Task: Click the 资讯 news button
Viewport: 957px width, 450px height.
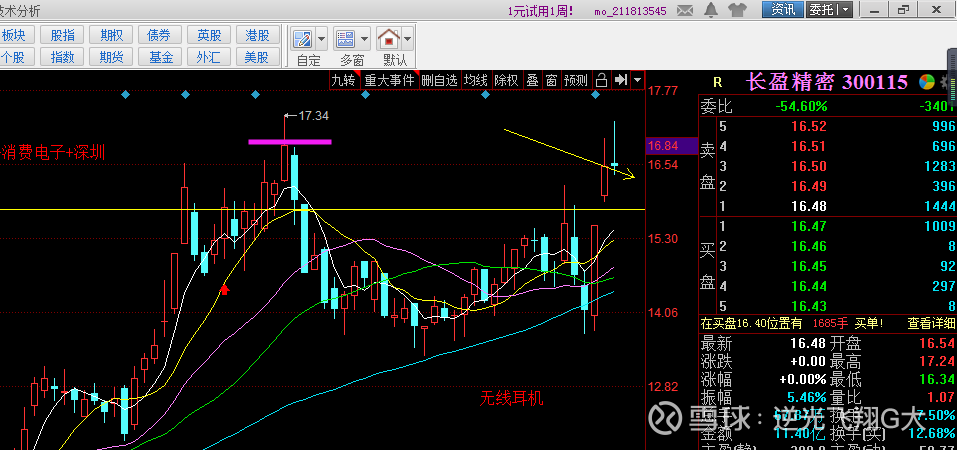Action: (x=783, y=10)
